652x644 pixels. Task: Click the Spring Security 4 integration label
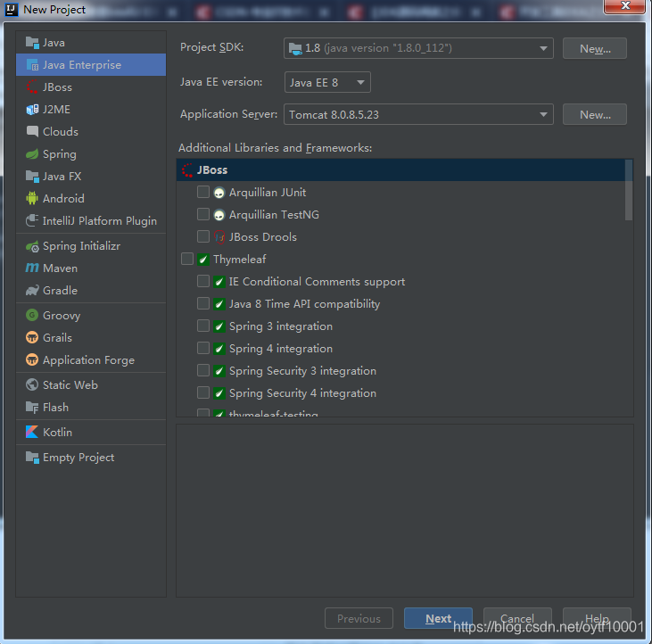[x=302, y=393]
